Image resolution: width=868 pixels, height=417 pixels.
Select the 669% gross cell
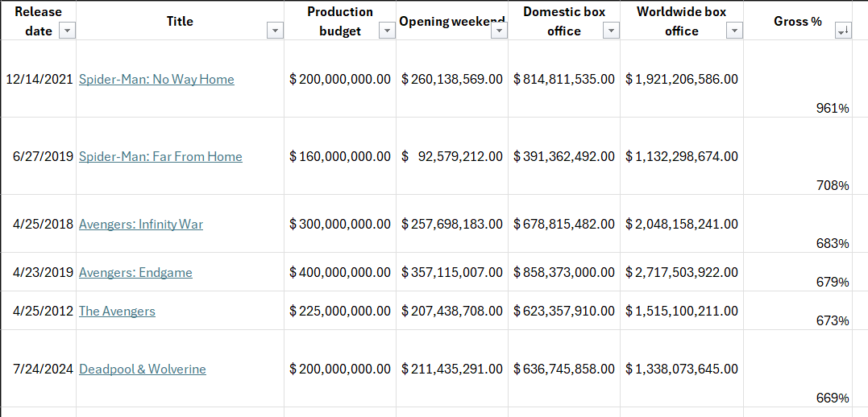pyautogui.click(x=798, y=369)
